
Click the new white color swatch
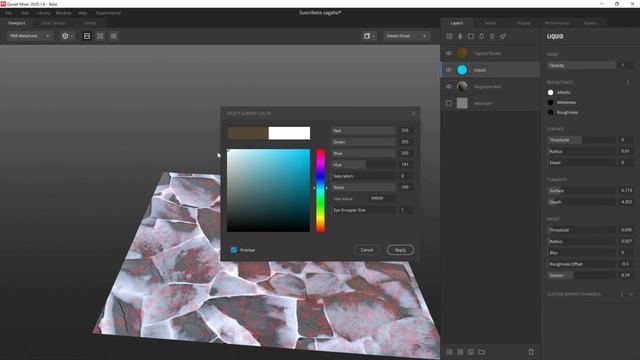[289, 133]
